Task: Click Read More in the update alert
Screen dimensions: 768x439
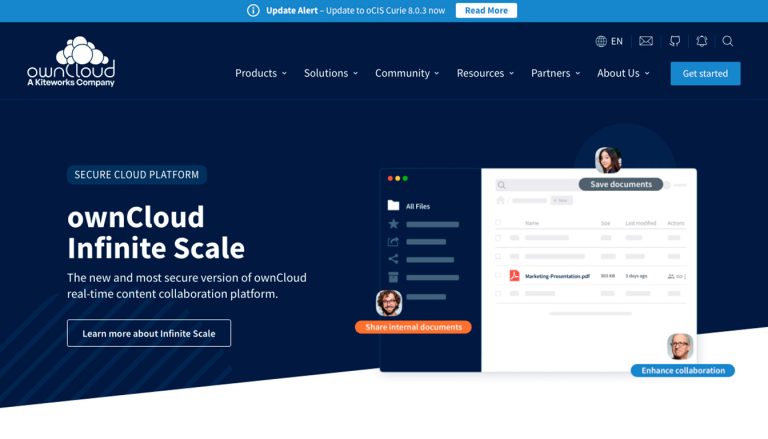Action: (486, 10)
